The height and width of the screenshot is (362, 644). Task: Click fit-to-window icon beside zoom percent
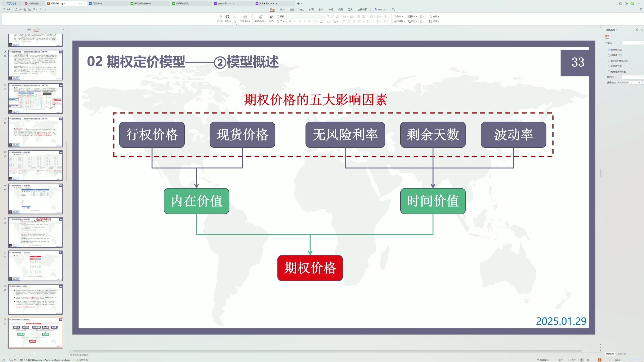[609, 360]
